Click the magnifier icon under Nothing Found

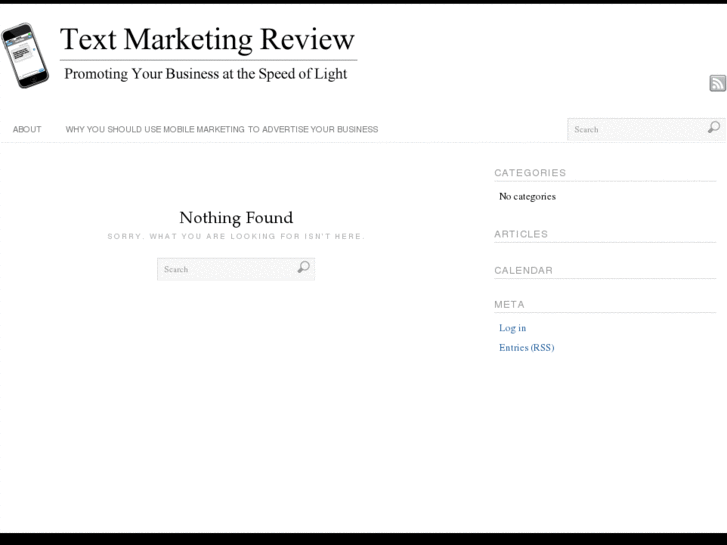click(303, 267)
